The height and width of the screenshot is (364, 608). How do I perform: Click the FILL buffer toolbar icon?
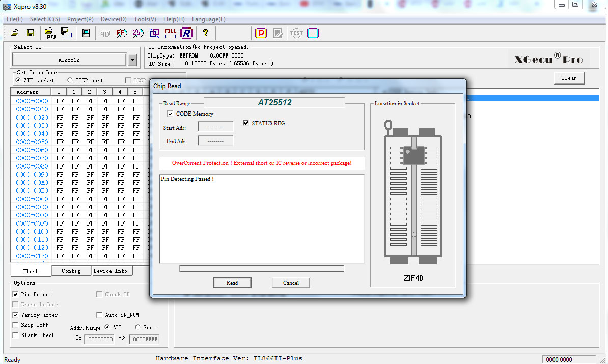pyautogui.click(x=170, y=33)
